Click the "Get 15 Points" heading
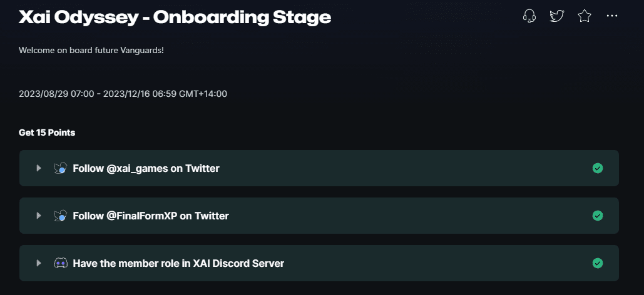 coord(47,132)
